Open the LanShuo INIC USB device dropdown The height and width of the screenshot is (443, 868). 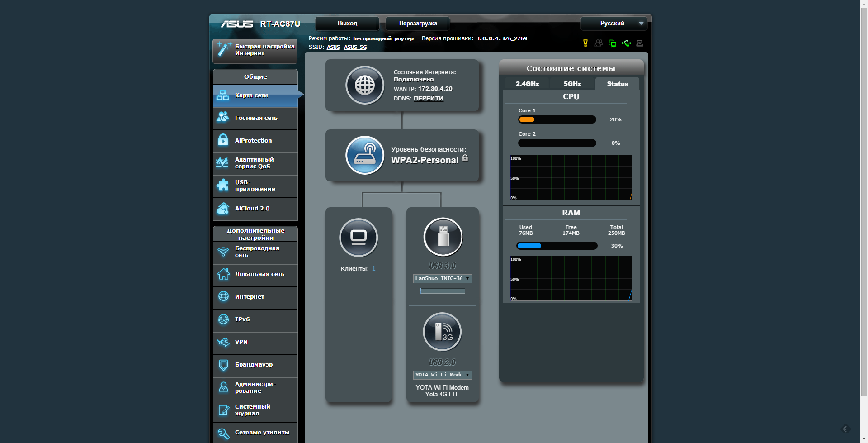click(443, 279)
